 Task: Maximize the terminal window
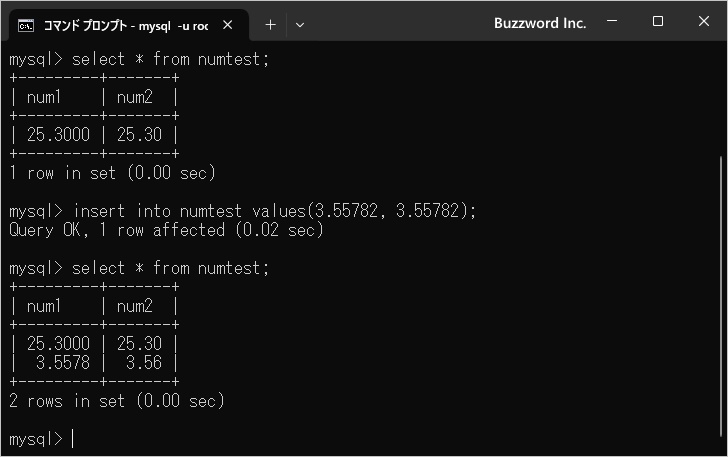[657, 22]
